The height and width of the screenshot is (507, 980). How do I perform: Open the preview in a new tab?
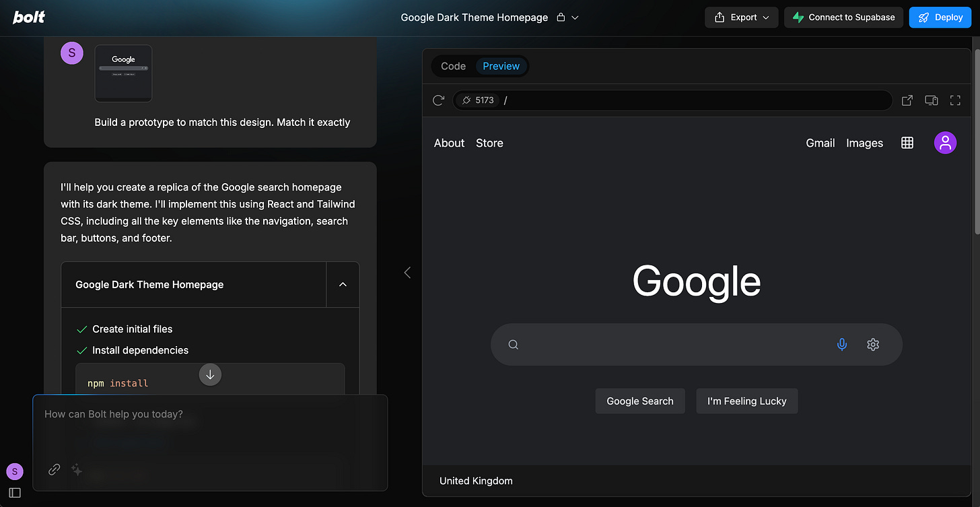[907, 100]
